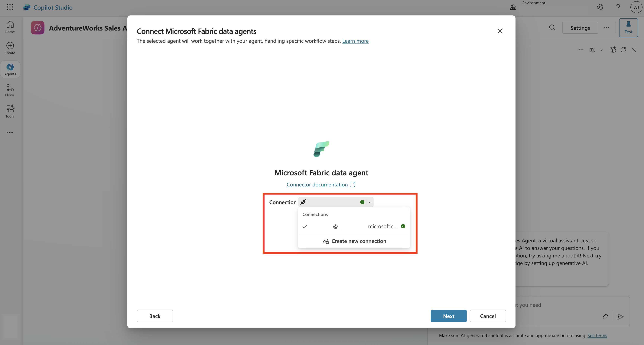Expand the Connection dropdown chevron
The height and width of the screenshot is (345, 644).
[370, 202]
